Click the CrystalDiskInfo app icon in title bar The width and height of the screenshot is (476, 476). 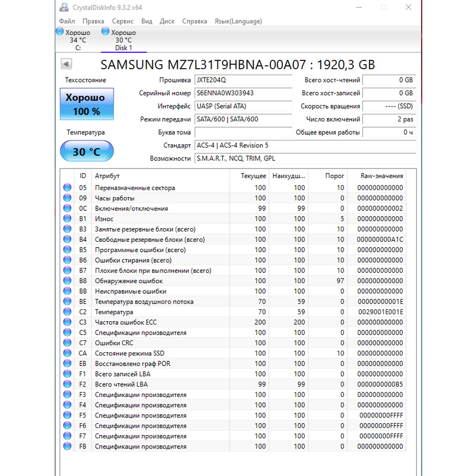(64, 7)
